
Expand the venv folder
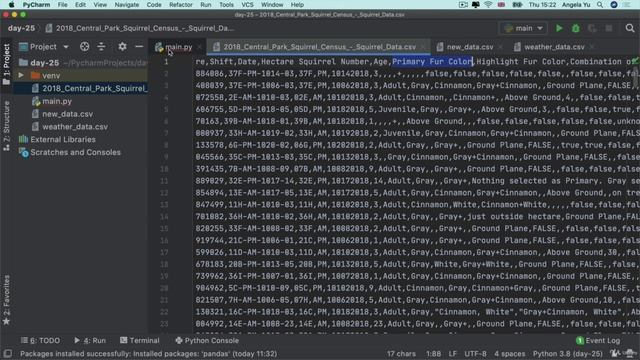click(20, 76)
